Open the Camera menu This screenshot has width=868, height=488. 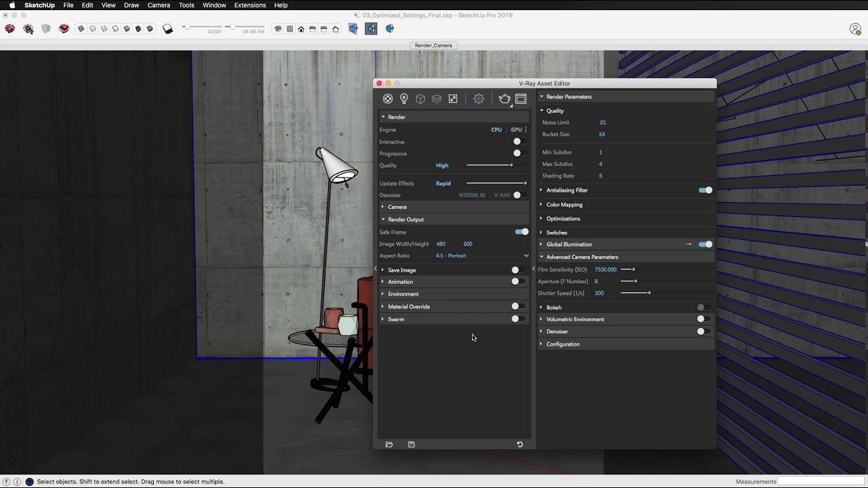(159, 5)
